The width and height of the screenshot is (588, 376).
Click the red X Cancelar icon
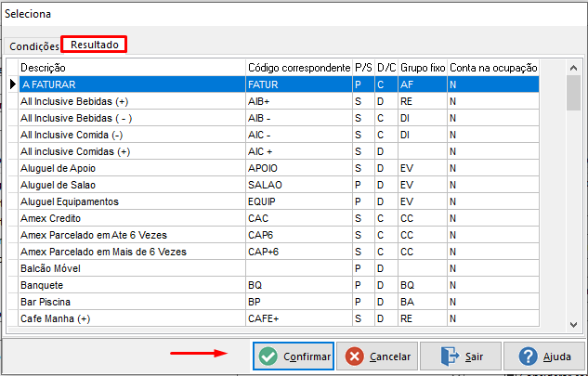354,357
